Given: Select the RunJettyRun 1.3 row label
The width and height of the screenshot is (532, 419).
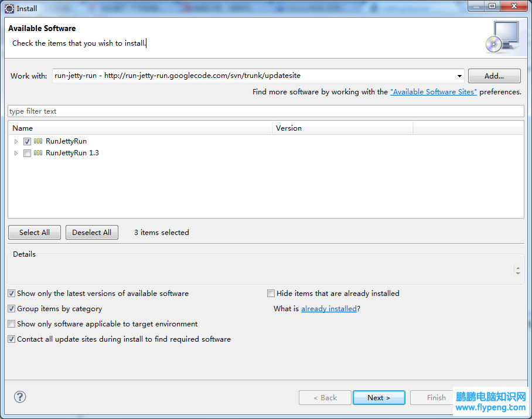Looking at the screenshot, I should click(72, 153).
